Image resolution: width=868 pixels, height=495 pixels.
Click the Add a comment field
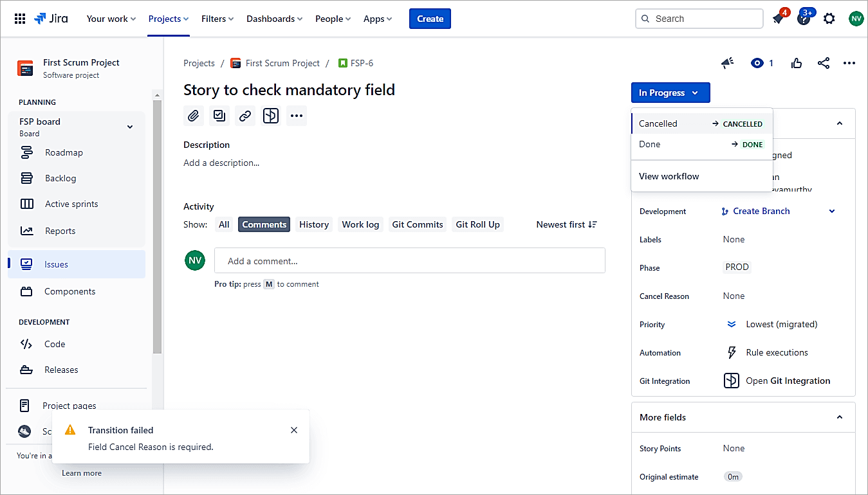pos(409,261)
